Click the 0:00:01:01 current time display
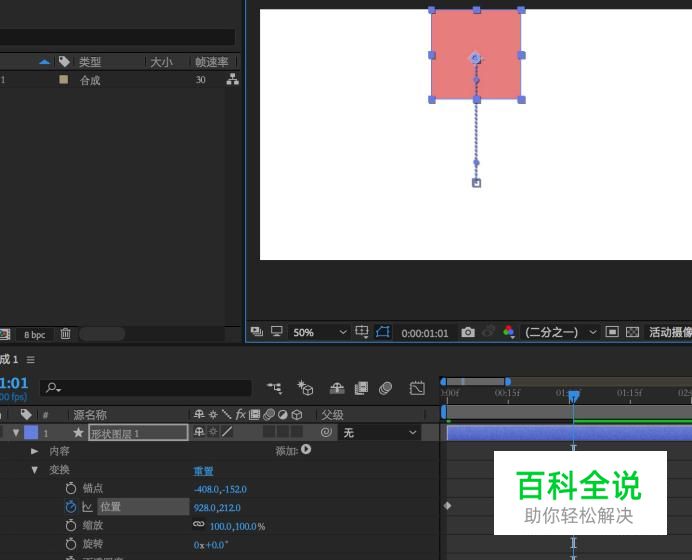This screenshot has width=692, height=560. (x=425, y=333)
